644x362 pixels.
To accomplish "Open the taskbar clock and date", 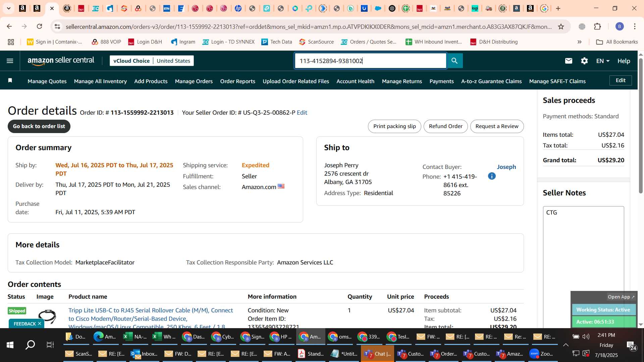I will [606, 345].
